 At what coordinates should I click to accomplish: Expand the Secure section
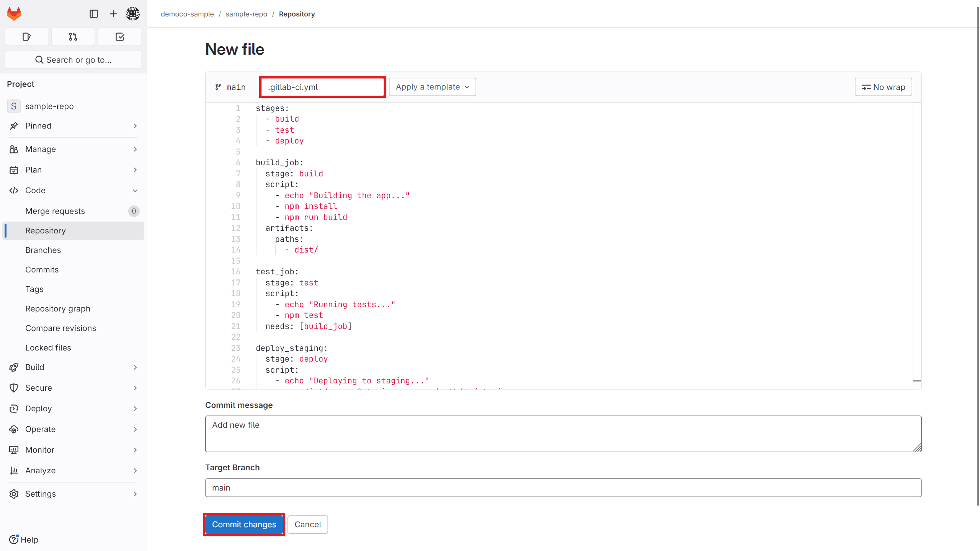pos(73,388)
